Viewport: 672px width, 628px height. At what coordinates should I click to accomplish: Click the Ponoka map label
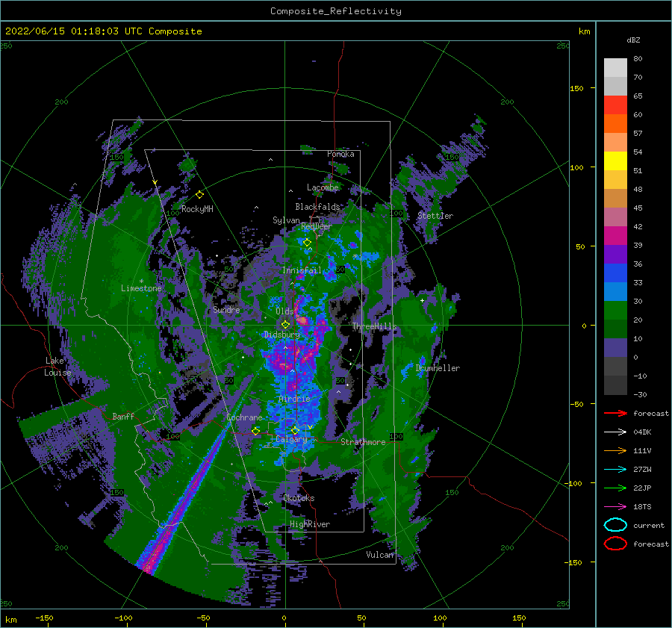click(340, 154)
